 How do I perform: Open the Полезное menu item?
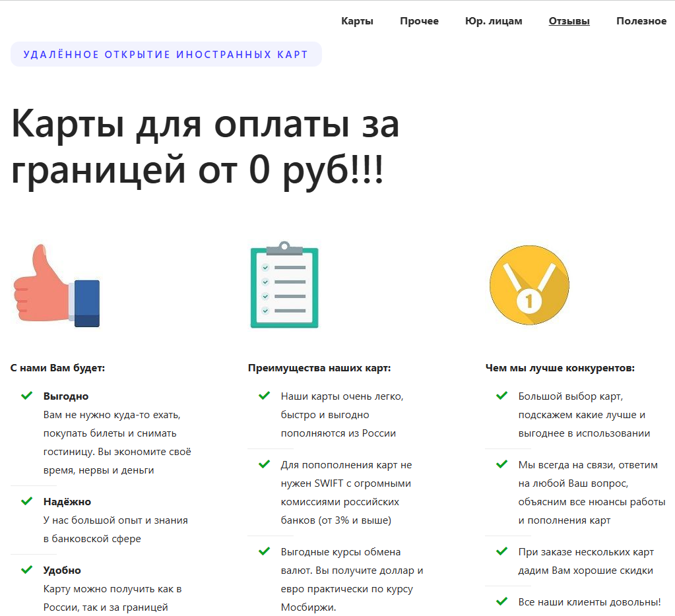pos(641,21)
